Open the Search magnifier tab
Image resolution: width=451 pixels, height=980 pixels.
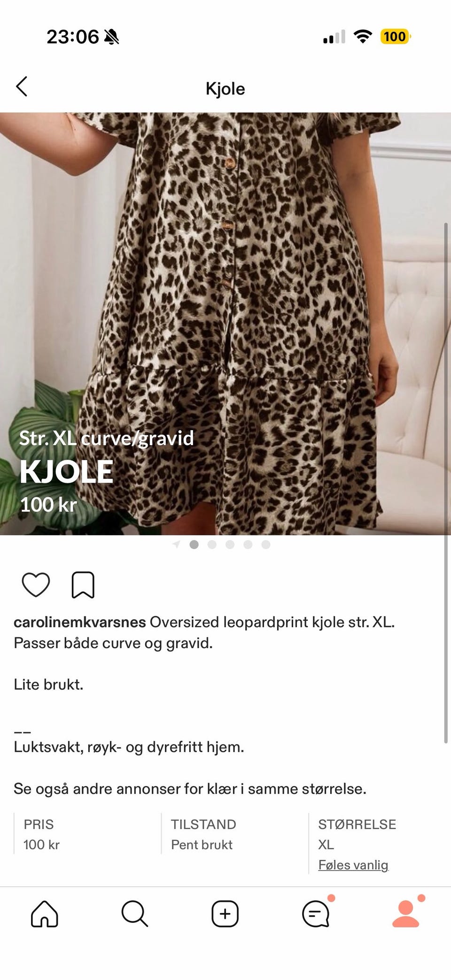[x=135, y=914]
